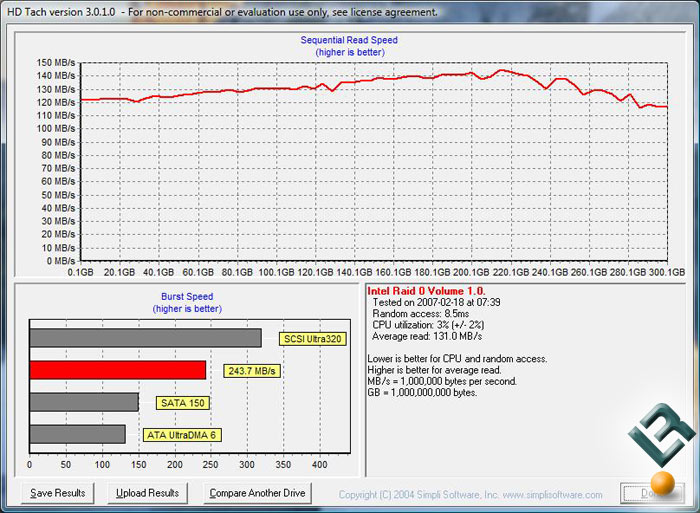Image resolution: width=700 pixels, height=513 pixels.
Task: Select the gray SCSI Ultra320 bar
Action: pos(146,338)
